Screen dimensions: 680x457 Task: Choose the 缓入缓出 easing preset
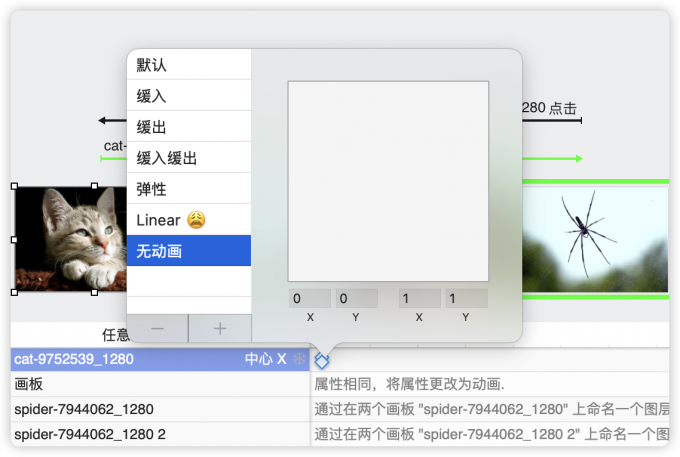(189, 158)
